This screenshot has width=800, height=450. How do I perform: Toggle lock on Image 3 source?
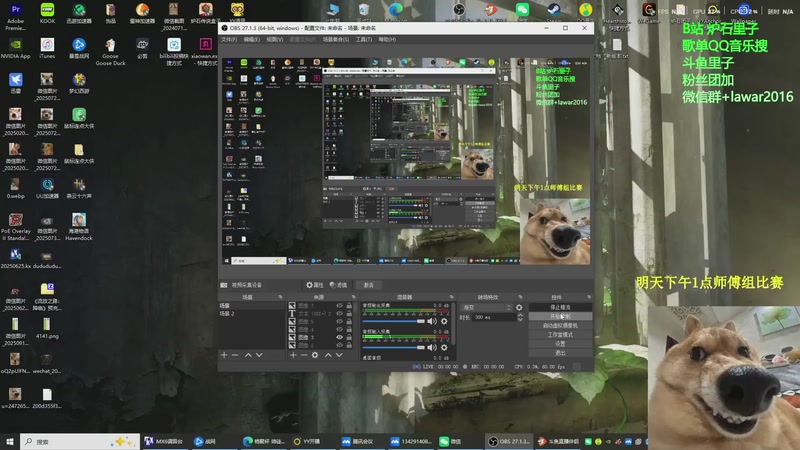(x=349, y=337)
